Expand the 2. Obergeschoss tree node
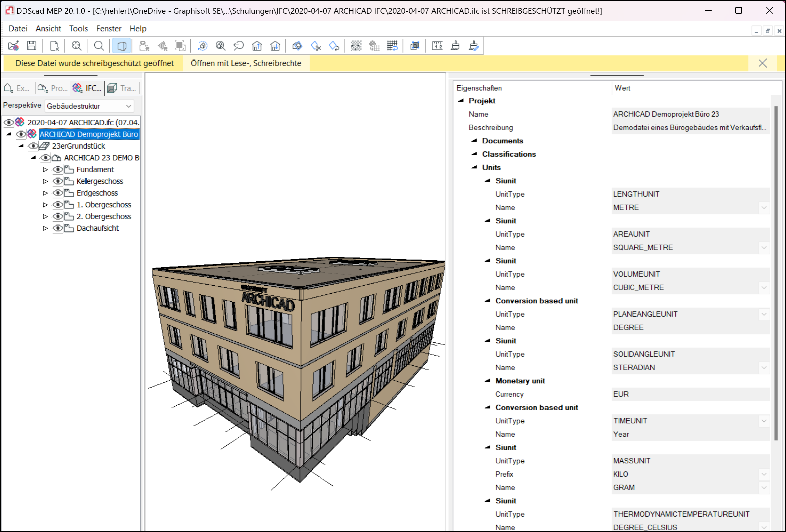The image size is (786, 532). (45, 216)
